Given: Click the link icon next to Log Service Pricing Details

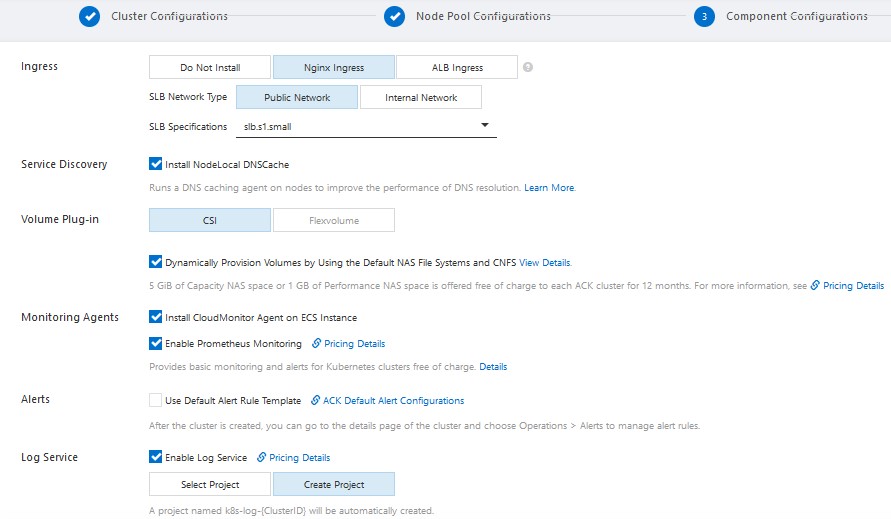Looking at the screenshot, I should point(261,458).
